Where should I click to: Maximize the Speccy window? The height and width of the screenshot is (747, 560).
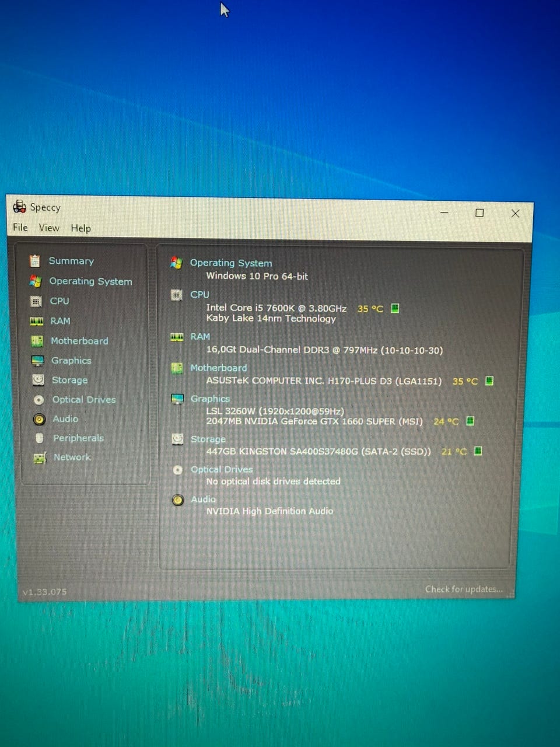tap(480, 213)
